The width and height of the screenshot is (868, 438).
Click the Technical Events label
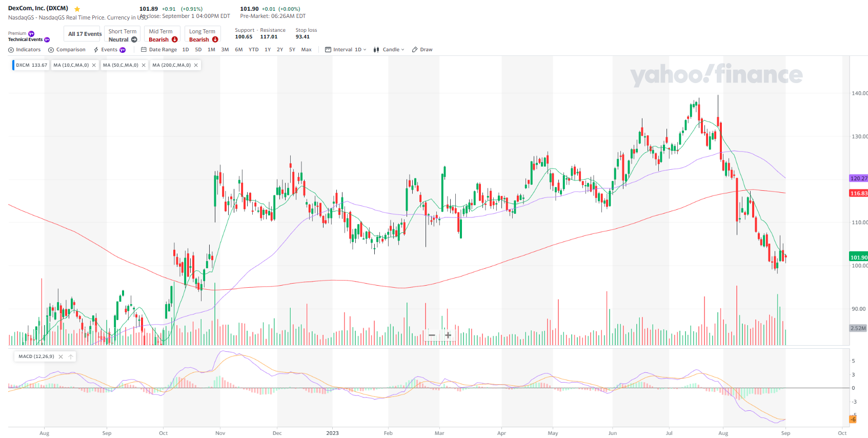[25, 39]
